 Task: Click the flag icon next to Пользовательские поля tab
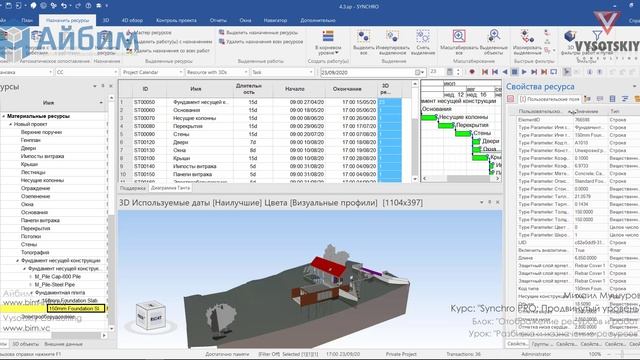pyautogui.click(x=587, y=99)
